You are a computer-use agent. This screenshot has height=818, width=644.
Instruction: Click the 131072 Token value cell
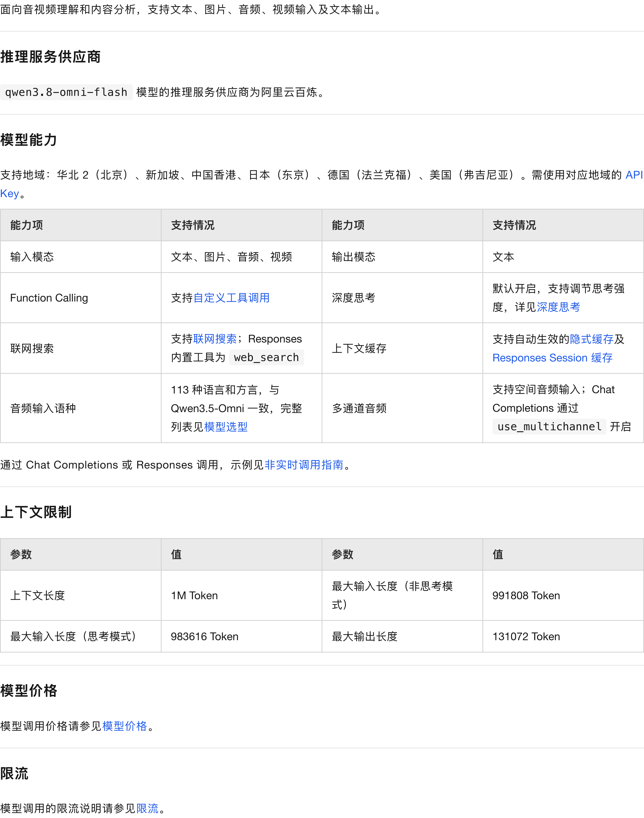pyautogui.click(x=563, y=637)
